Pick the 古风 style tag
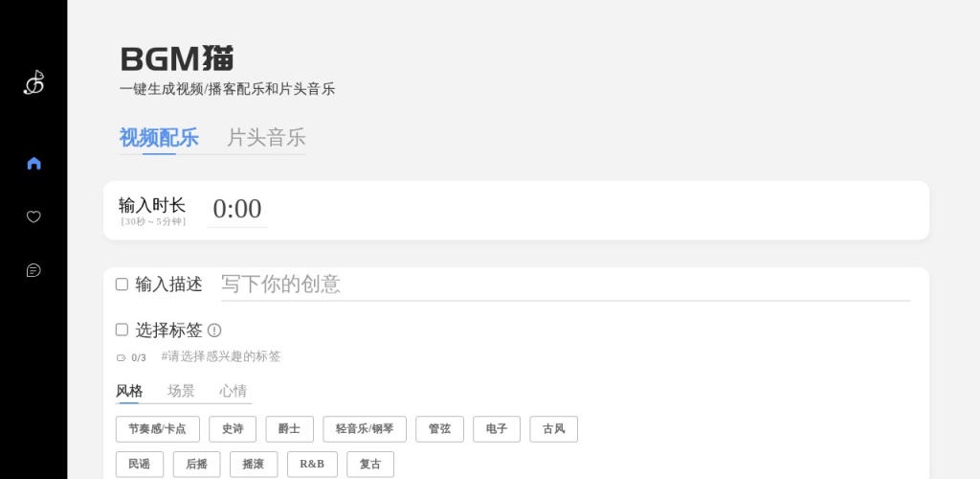 (553, 429)
